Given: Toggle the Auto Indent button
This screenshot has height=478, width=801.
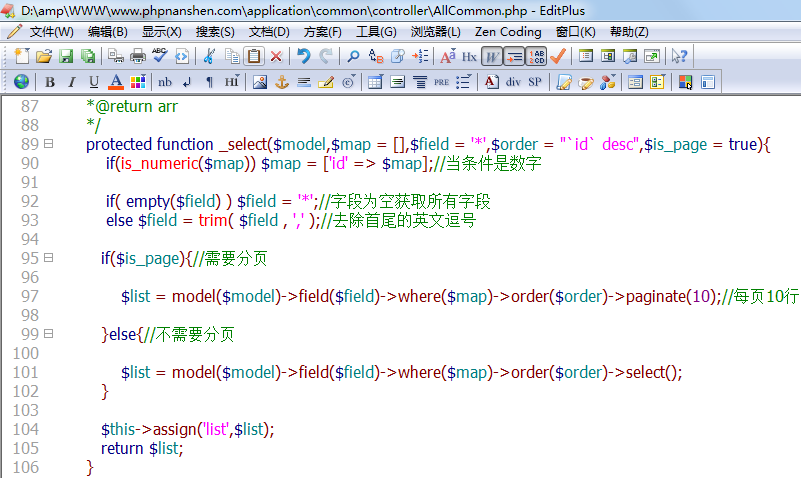Looking at the screenshot, I should pyautogui.click(x=514, y=56).
